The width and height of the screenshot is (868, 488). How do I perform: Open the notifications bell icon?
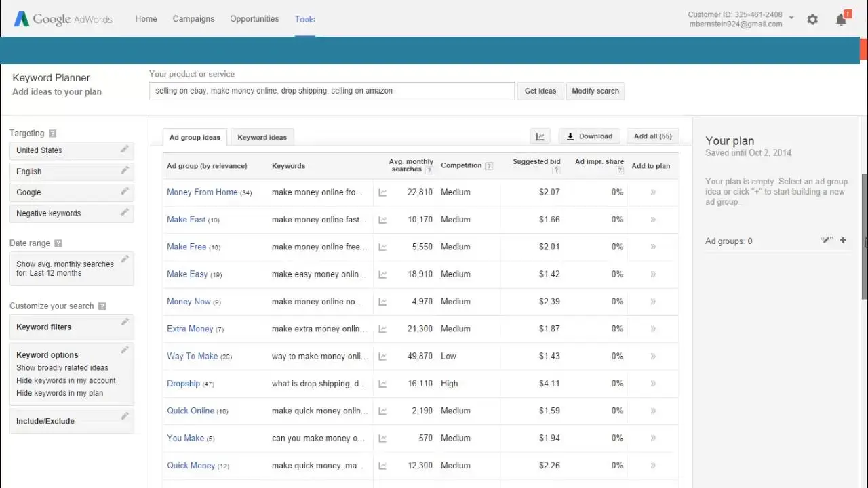click(841, 20)
